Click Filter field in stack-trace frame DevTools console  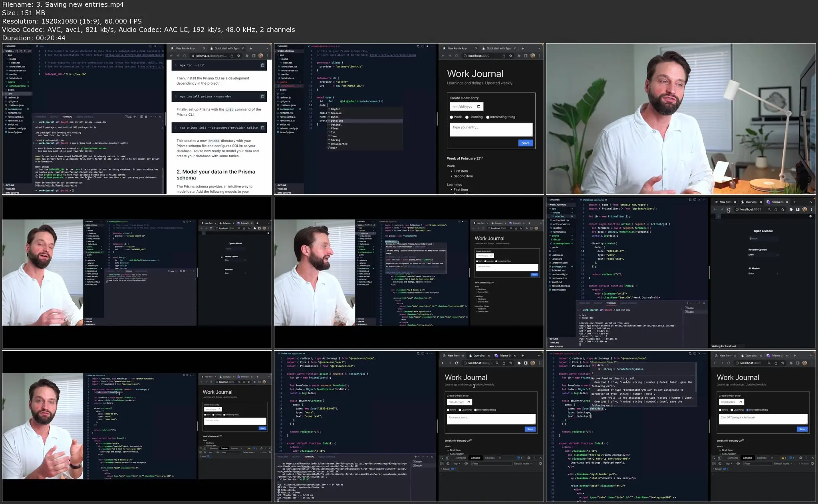click(491, 464)
